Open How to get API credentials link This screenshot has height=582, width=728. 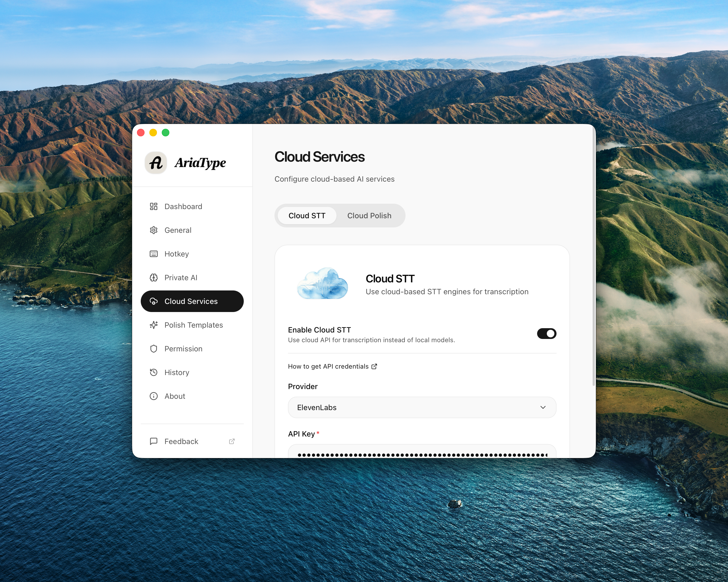click(x=332, y=366)
